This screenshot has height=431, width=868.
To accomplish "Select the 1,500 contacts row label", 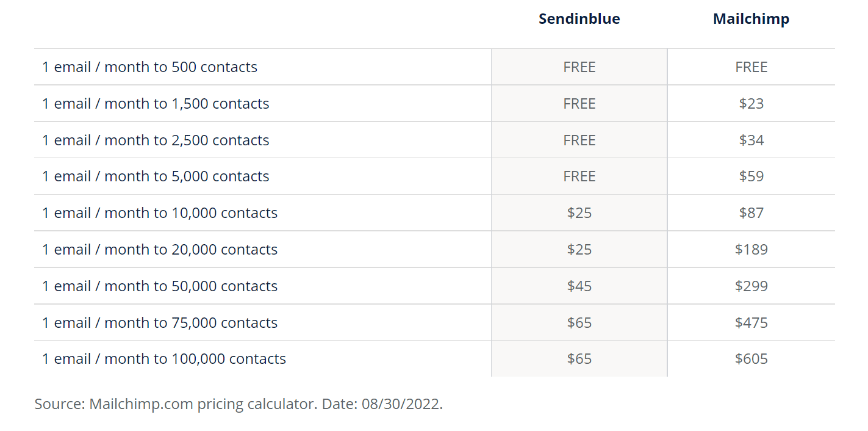I will [x=156, y=104].
